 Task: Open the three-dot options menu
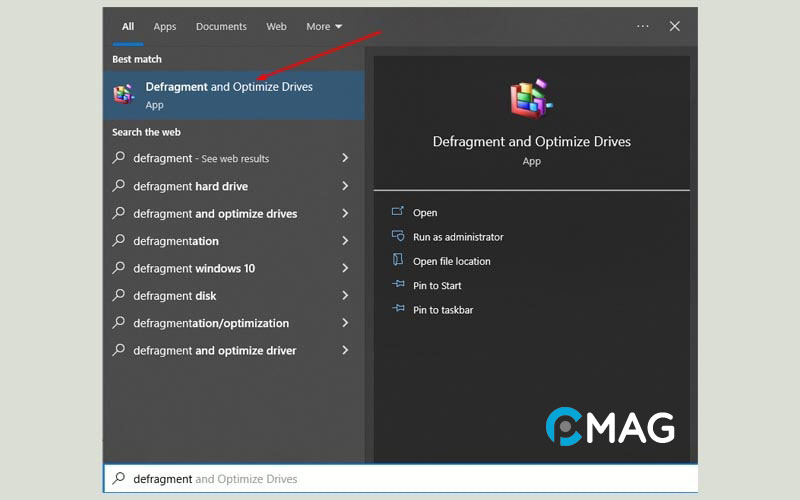pos(642,26)
